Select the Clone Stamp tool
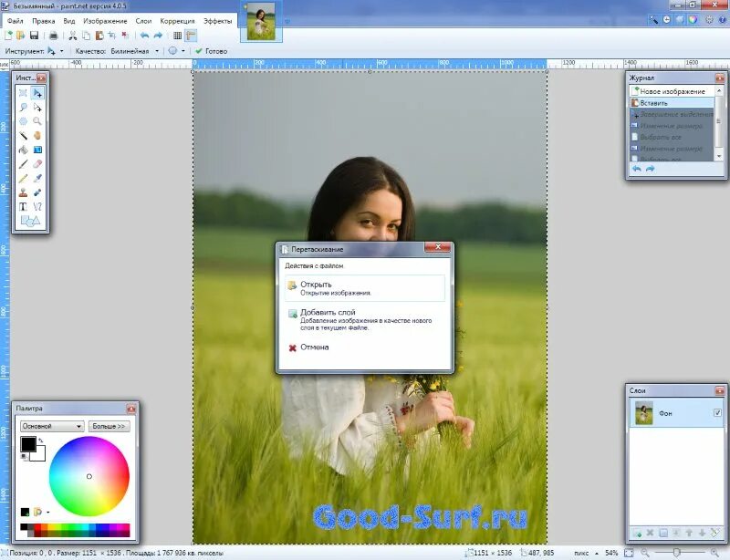The image size is (730, 560). 23,192
